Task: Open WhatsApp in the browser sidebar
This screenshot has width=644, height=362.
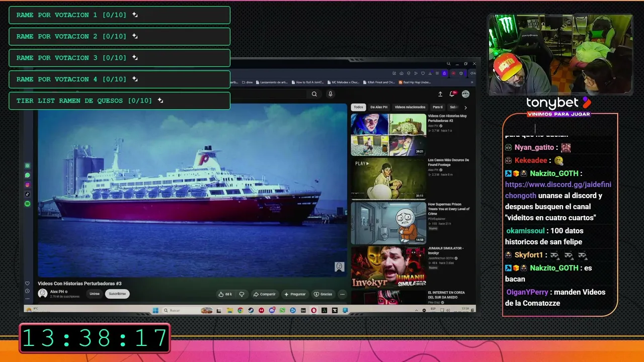Action: (28, 175)
